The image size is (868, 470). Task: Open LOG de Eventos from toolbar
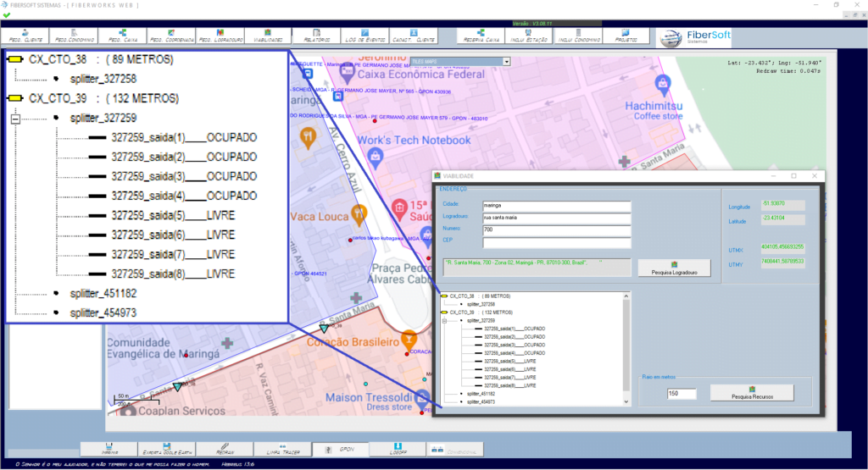pos(364,36)
